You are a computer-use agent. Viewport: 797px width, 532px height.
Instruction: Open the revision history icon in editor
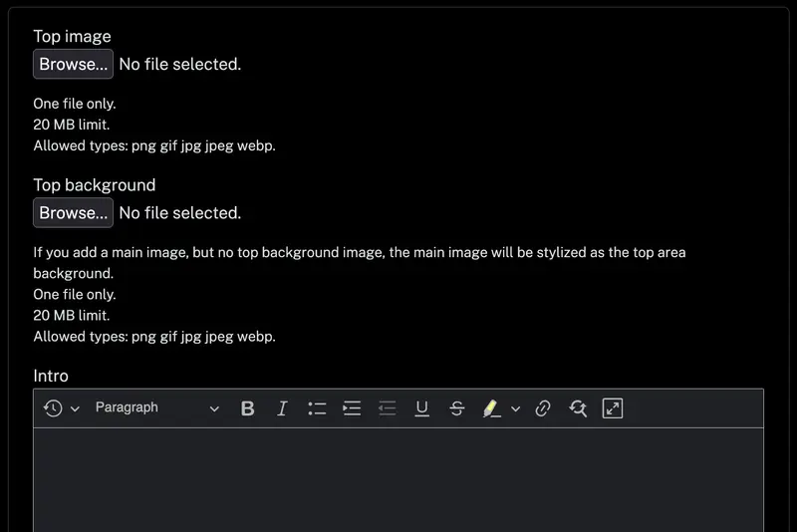53,408
